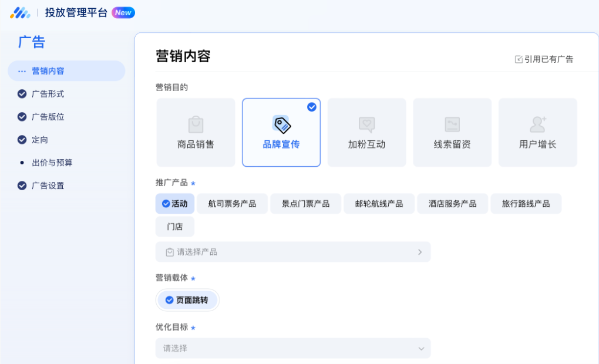Open the 优化目标 dropdown
The image size is (599, 364).
tap(292, 348)
